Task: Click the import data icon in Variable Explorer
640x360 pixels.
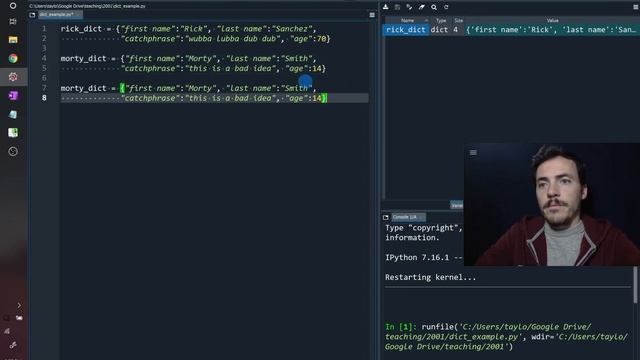Action: point(385,7)
